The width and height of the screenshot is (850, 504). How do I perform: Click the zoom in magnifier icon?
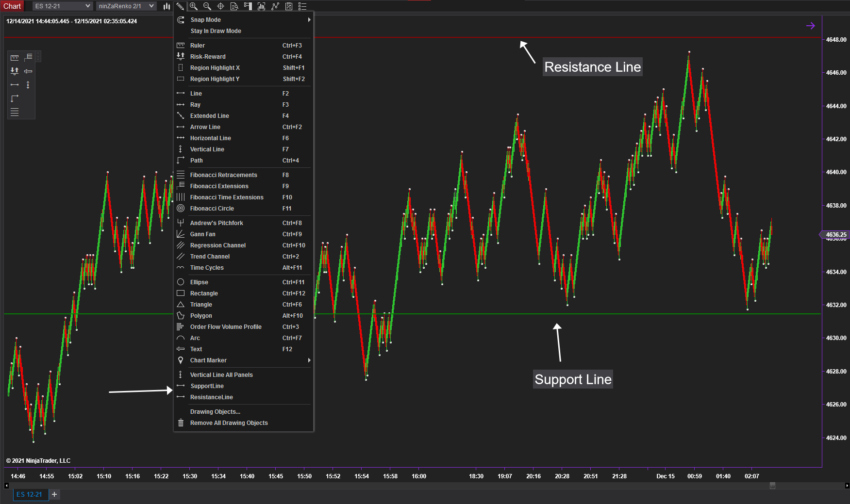194,6
